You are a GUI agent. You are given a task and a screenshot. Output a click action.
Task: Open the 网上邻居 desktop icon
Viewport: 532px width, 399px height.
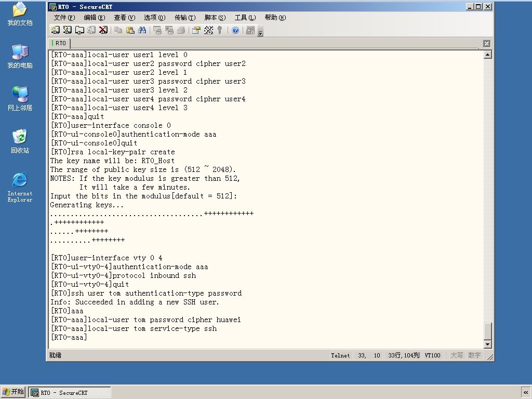20,98
